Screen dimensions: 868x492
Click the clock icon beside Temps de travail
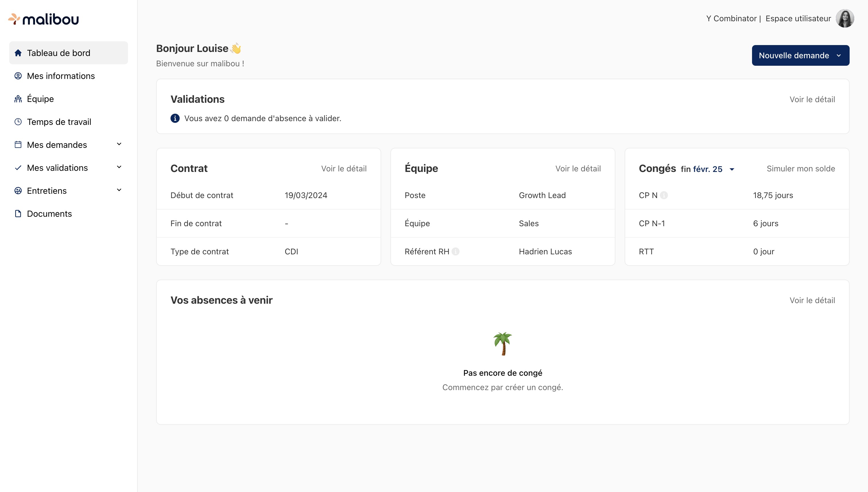click(18, 122)
